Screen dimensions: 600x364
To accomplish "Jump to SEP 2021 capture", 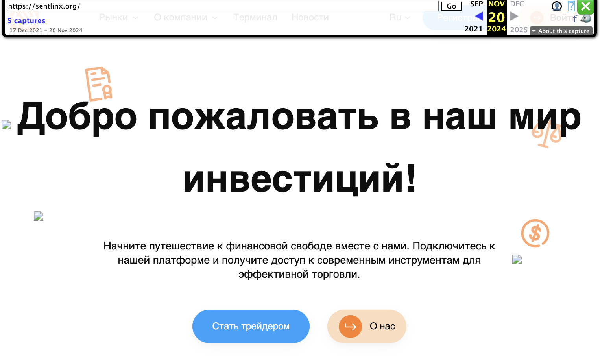I will [476, 4].
